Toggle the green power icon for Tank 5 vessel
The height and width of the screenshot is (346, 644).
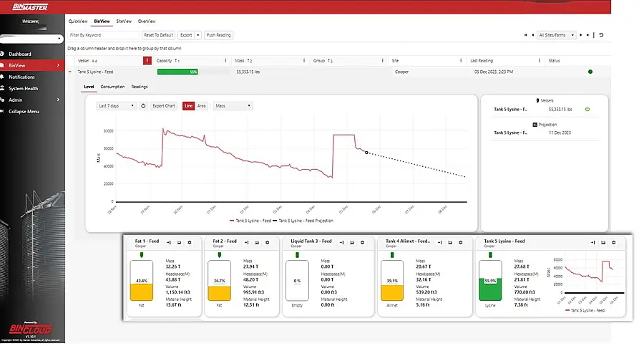coord(587,110)
